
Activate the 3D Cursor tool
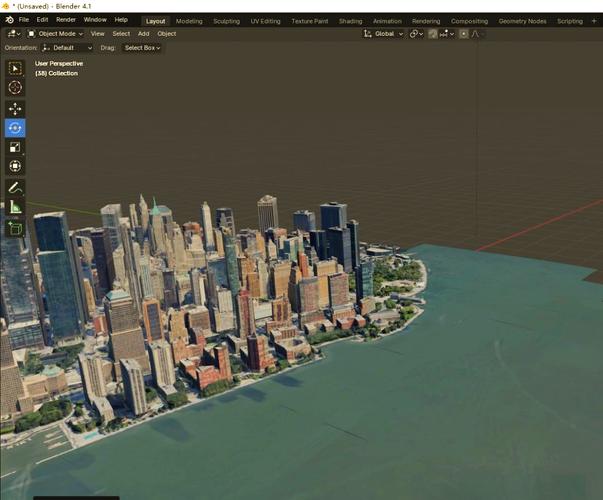(15, 88)
